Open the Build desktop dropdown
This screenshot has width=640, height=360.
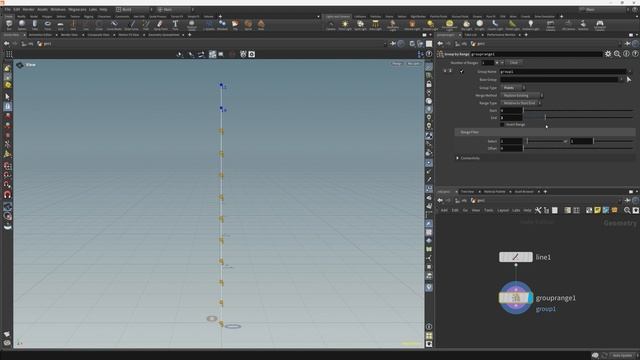134,9
